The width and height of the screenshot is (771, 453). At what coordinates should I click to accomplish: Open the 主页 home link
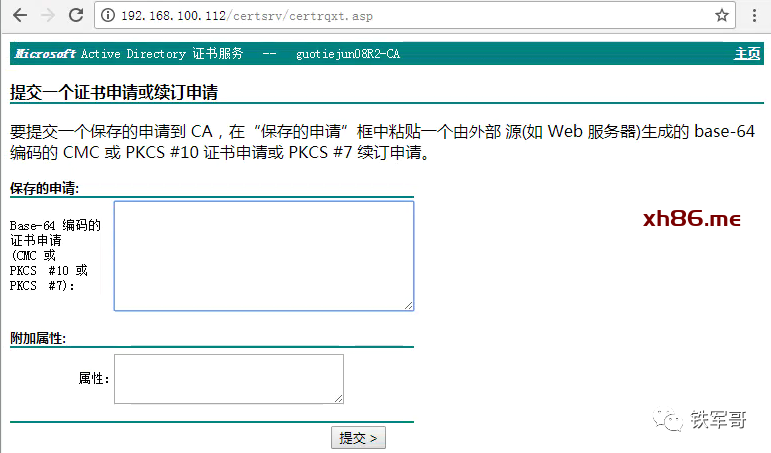(747, 53)
